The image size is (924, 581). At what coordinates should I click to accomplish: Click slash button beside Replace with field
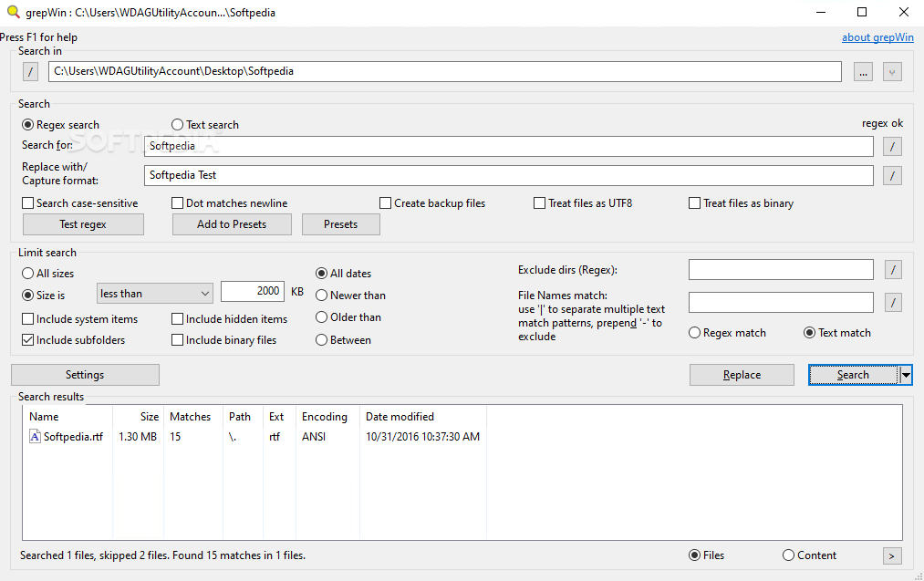892,175
